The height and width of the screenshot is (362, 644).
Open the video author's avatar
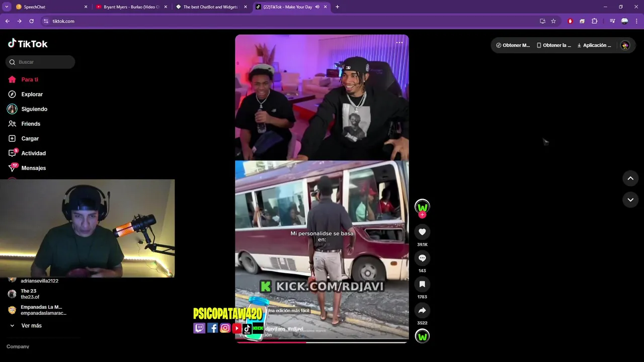click(x=422, y=207)
